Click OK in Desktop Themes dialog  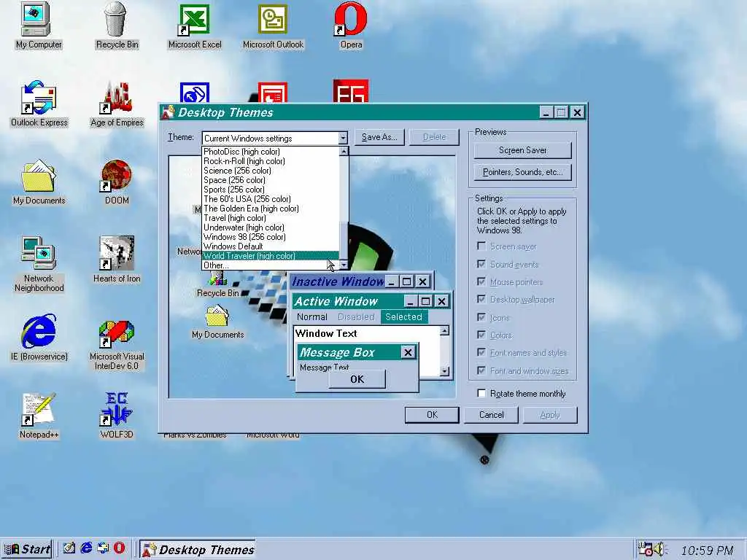[x=432, y=415]
